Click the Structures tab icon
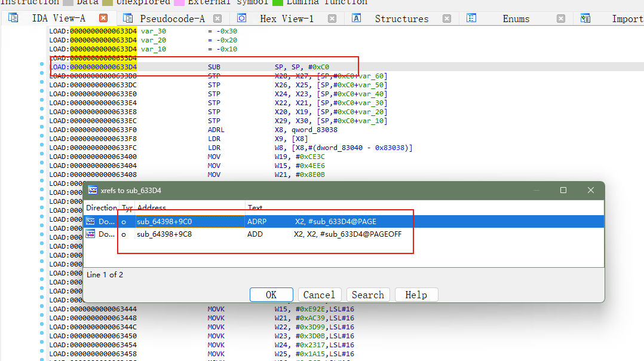The width and height of the screenshot is (644, 361). click(356, 18)
